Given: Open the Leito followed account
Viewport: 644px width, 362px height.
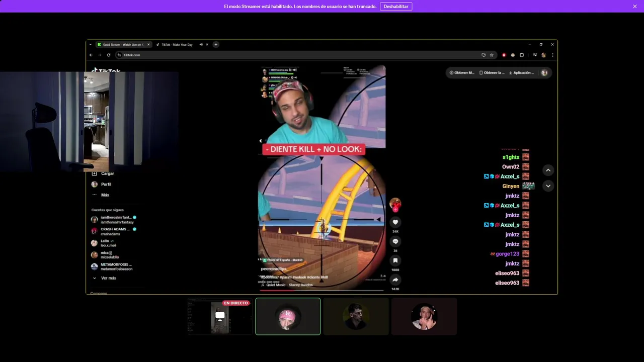Looking at the screenshot, I should point(104,243).
